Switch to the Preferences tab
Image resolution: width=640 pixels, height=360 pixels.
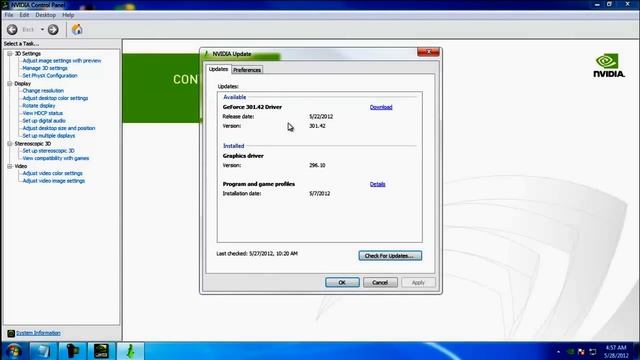point(247,70)
